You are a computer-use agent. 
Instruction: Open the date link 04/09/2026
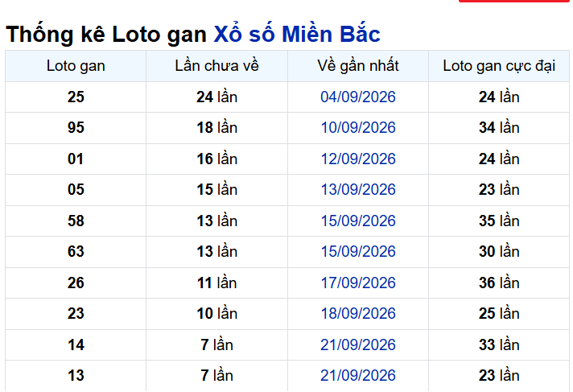coord(358,97)
